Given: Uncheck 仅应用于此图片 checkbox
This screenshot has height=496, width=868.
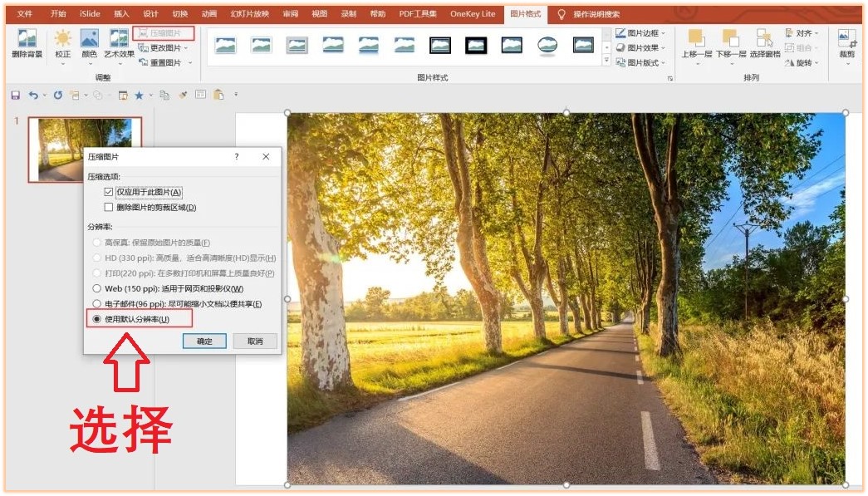Looking at the screenshot, I should click(109, 192).
